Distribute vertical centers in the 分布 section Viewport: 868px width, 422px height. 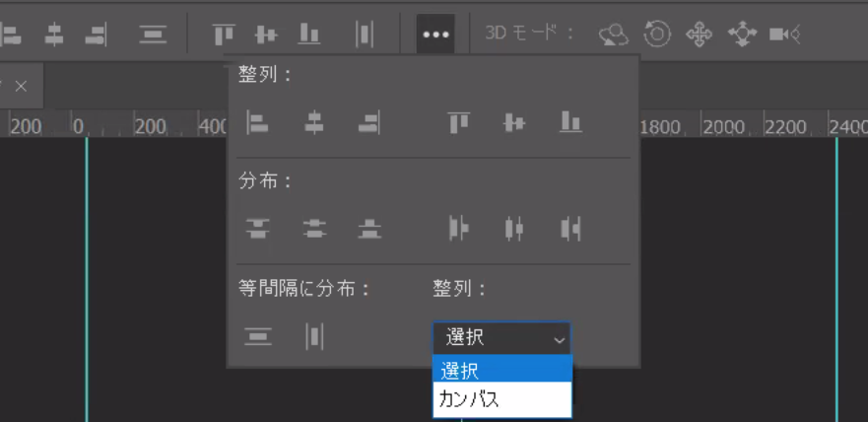[313, 229]
